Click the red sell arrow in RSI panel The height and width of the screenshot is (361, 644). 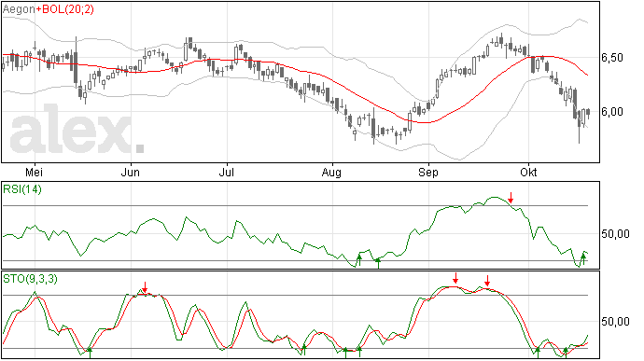pyautogui.click(x=511, y=198)
